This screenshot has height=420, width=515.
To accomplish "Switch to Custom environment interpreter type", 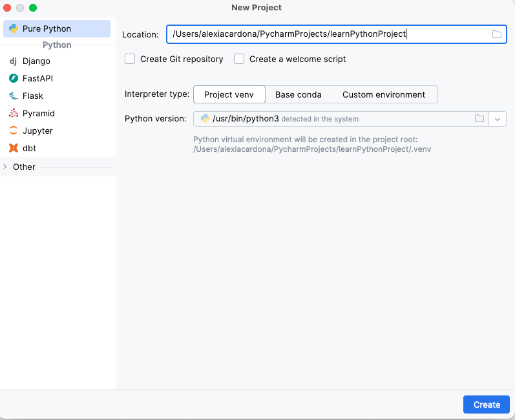I will click(x=384, y=94).
